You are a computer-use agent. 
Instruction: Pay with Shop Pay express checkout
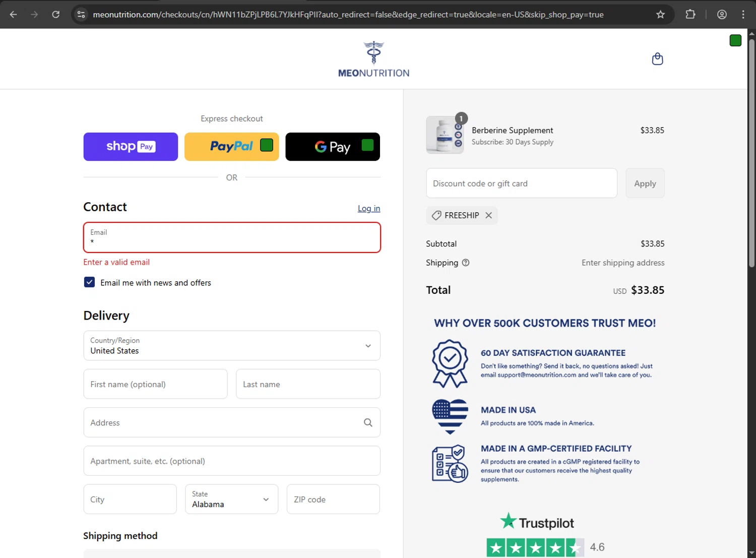point(131,147)
